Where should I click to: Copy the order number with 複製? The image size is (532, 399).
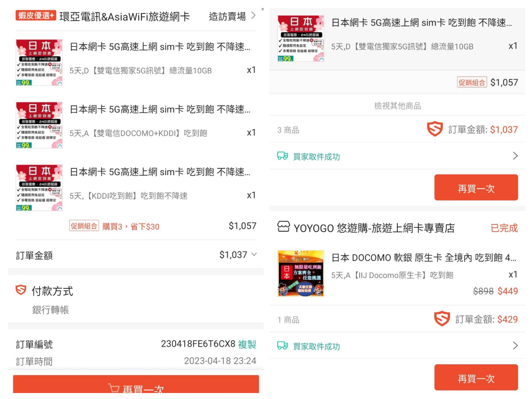247,344
